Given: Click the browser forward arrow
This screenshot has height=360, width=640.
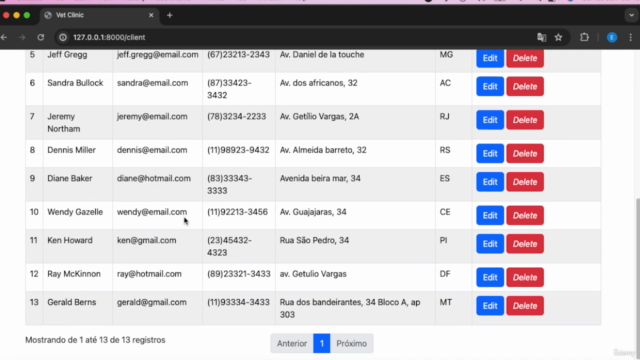Looking at the screenshot, I should [x=22, y=38].
